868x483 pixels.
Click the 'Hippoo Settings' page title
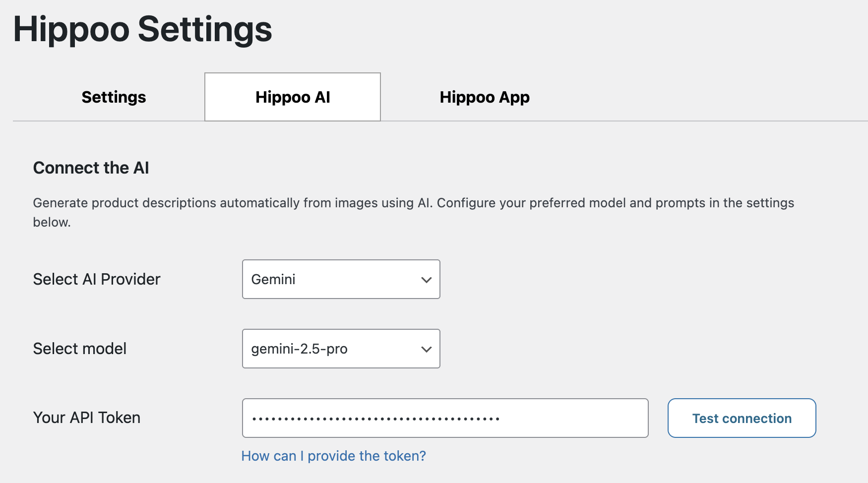143,29
